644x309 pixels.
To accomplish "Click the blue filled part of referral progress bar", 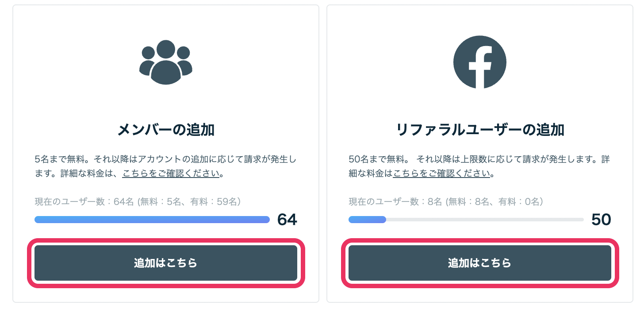I will point(367,220).
